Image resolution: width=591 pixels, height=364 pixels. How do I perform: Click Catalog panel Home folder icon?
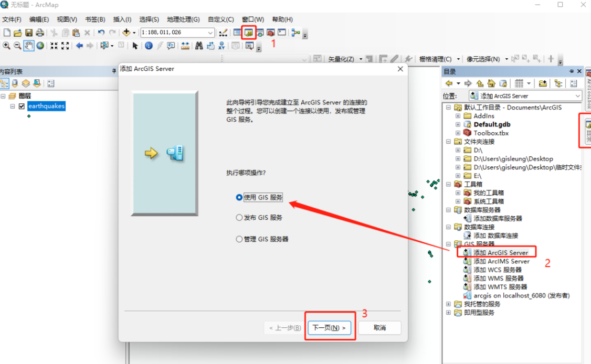[491, 83]
